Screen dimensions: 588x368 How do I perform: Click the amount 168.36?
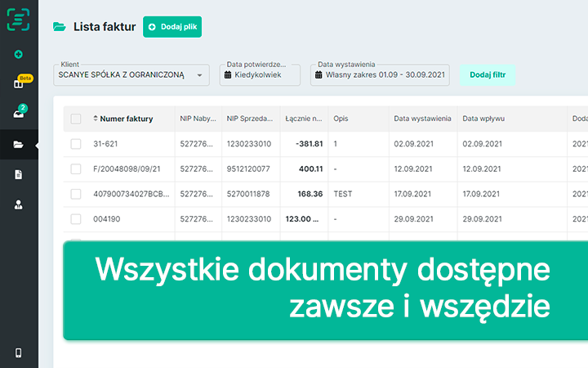click(310, 194)
